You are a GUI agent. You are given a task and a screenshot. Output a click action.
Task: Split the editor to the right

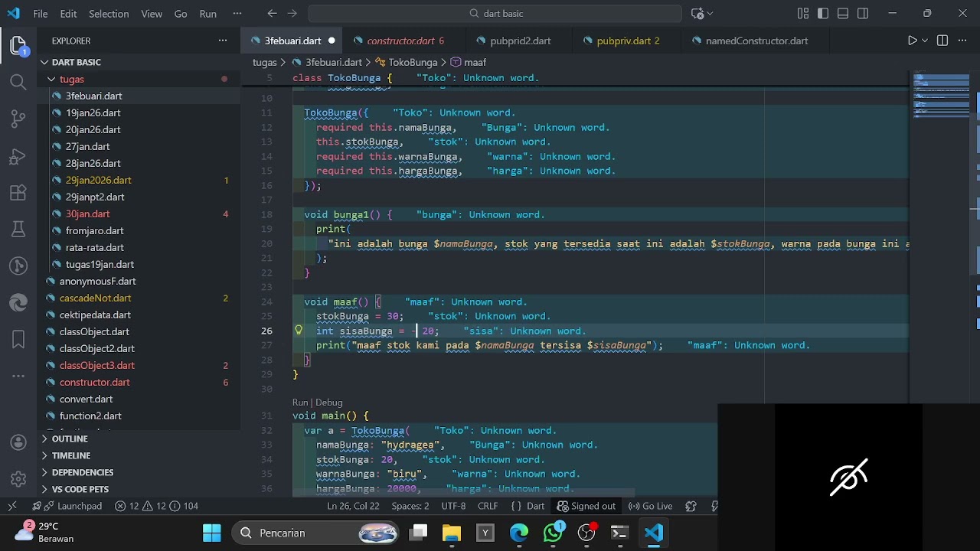[x=942, y=41]
